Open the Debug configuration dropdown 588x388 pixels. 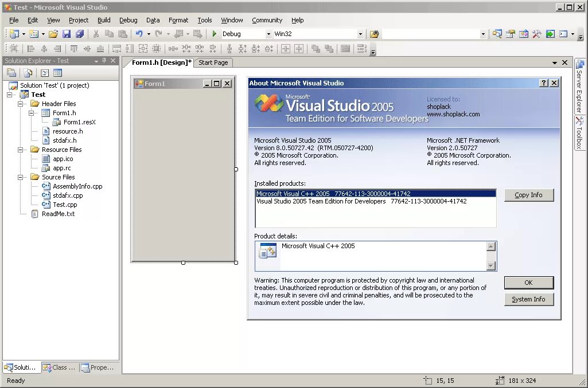268,34
